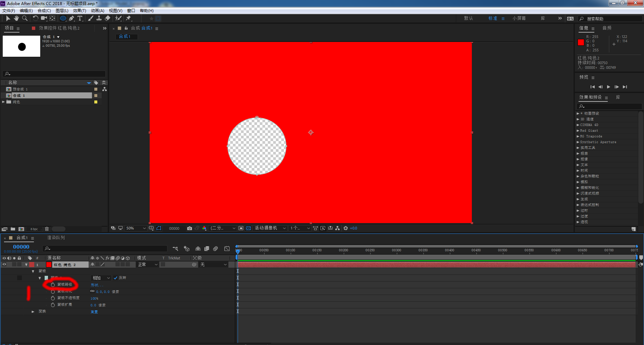Screen dimensions: 644x345
Task: Open the 无 parent dropdown
Action: 213,265
